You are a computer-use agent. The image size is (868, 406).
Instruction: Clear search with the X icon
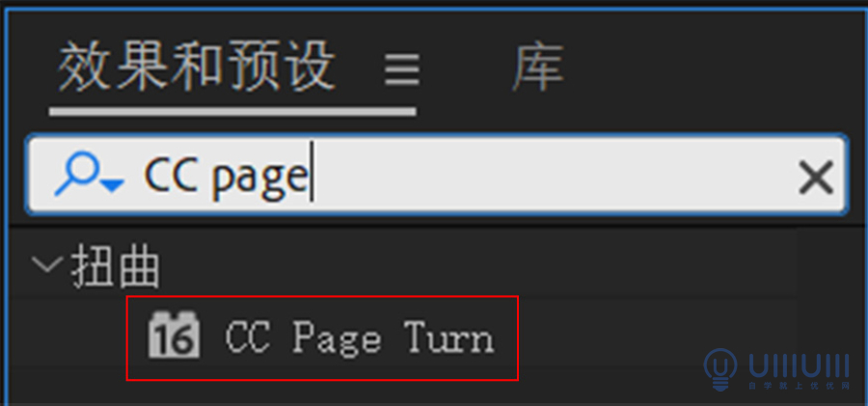(x=816, y=177)
